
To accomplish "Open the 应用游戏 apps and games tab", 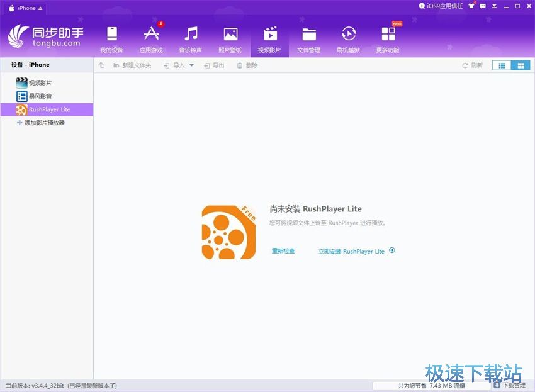I will [x=151, y=40].
